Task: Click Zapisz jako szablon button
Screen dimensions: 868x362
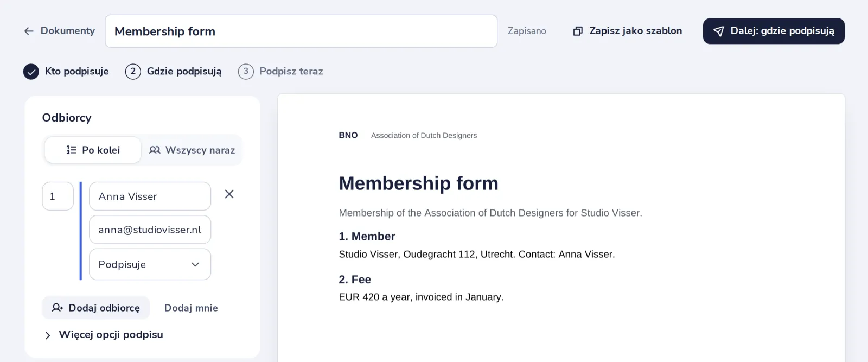Action: click(628, 31)
